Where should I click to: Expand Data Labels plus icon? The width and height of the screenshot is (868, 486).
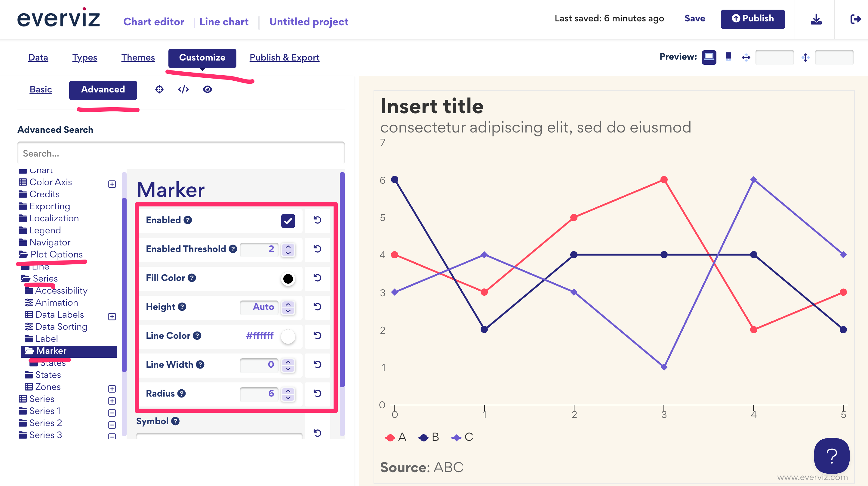(x=112, y=316)
